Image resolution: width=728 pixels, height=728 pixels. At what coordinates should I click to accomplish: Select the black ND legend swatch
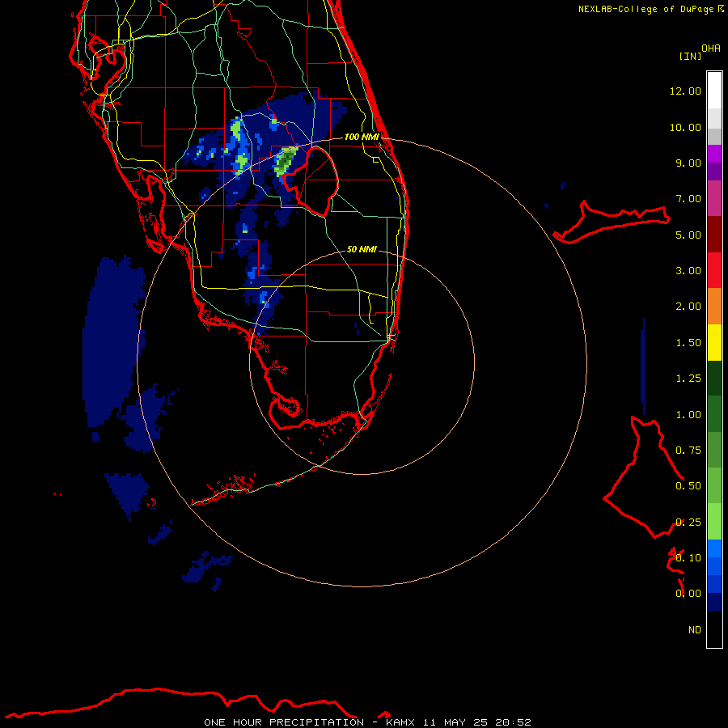[x=714, y=629]
